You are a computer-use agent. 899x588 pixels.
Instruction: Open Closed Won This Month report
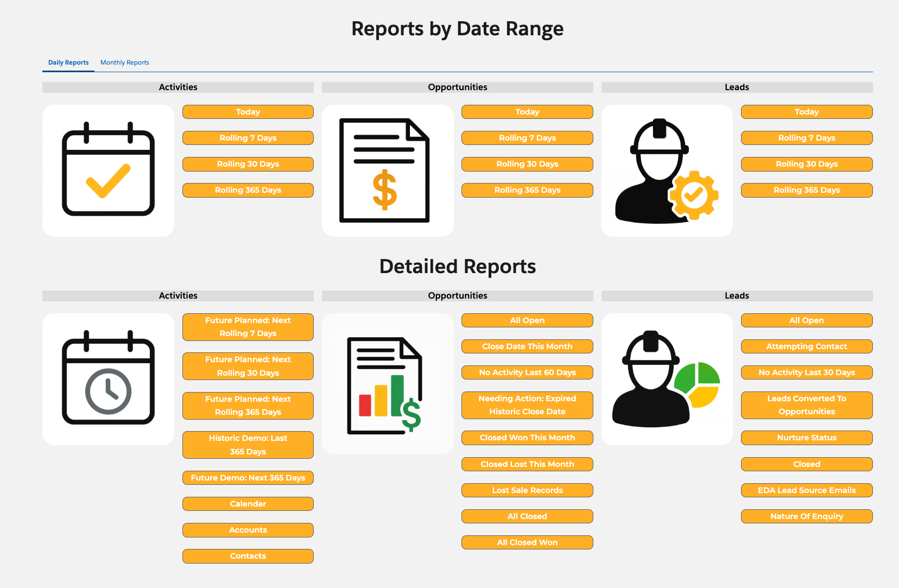(527, 438)
